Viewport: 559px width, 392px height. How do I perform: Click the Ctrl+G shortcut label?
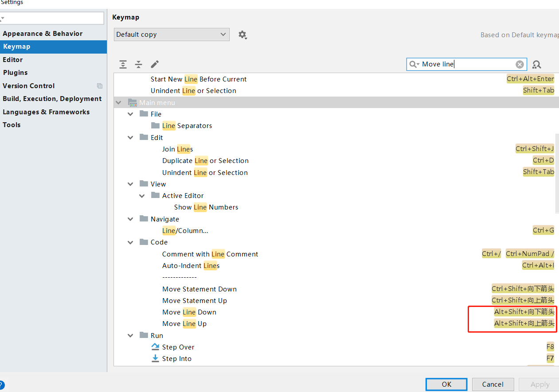coord(543,230)
